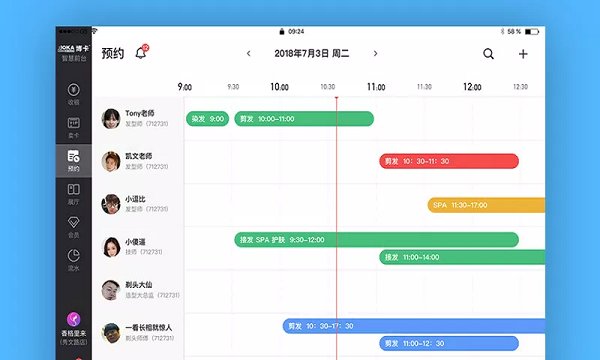This screenshot has height=360, width=600.
Task: Open notifications bell with red badge
Action: coord(142,52)
